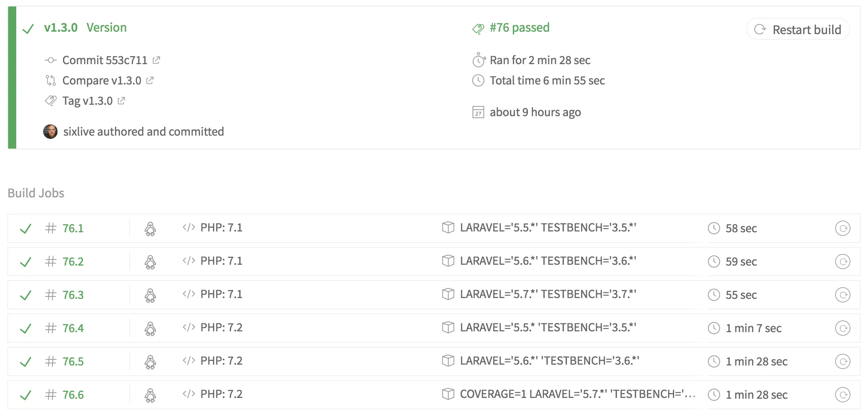
Task: Restart job 76.4 using its circular arrow icon
Action: tap(842, 328)
